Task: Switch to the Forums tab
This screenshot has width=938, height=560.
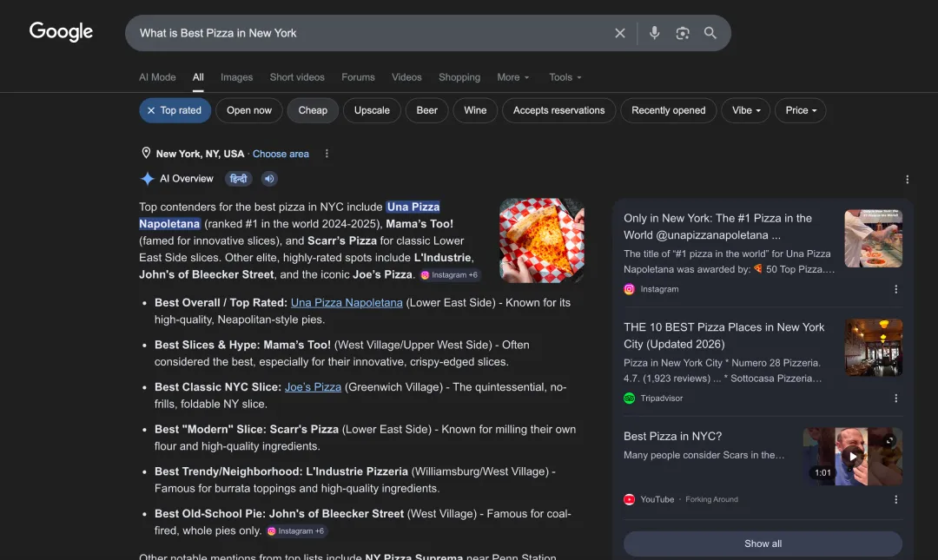Action: pos(358,77)
